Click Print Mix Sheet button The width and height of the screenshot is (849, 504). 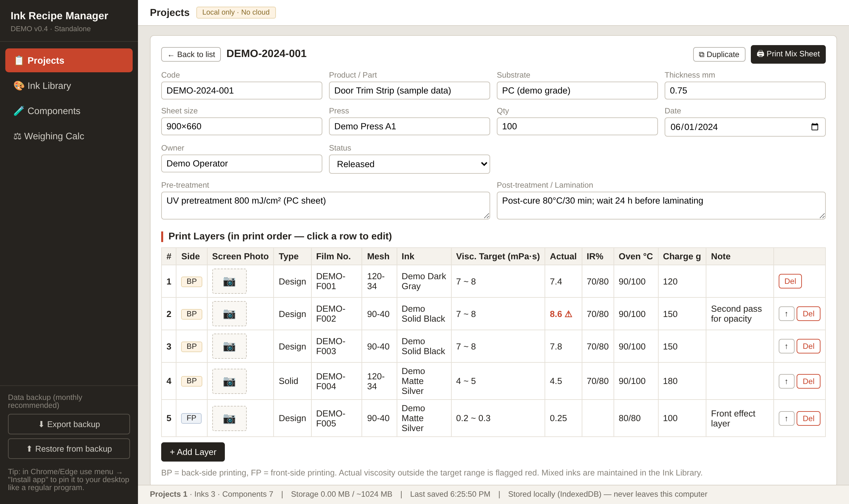788,54
